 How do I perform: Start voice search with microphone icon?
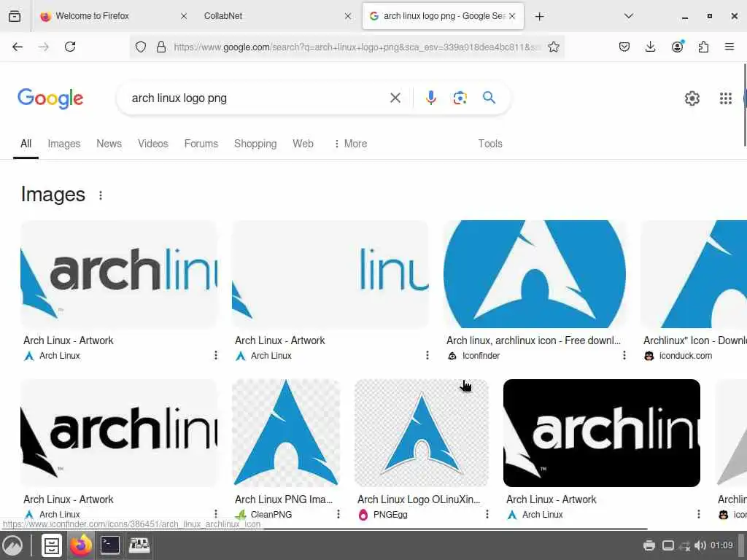pyautogui.click(x=430, y=98)
